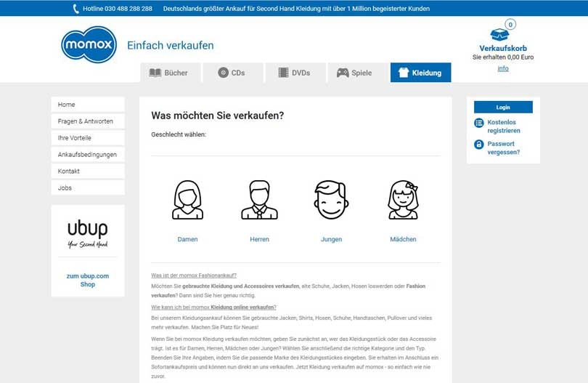Open Passwort vergessen link
Viewport: 588px width, 383px height.
pos(501,148)
